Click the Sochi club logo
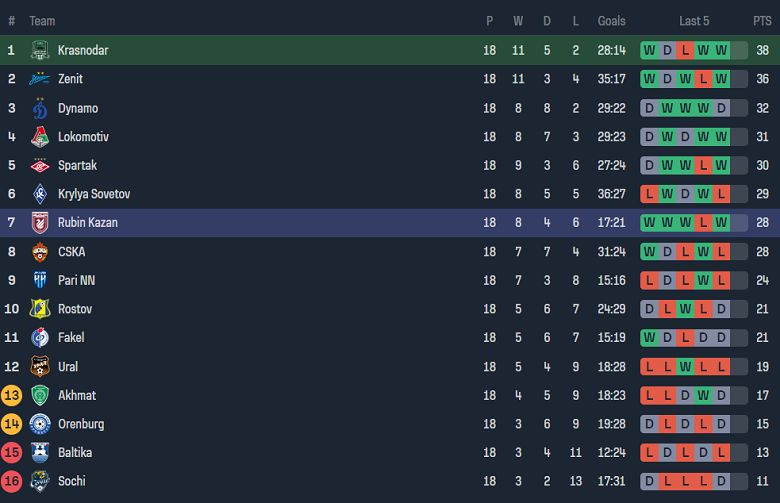Image resolution: width=780 pixels, height=503 pixels. point(40,481)
